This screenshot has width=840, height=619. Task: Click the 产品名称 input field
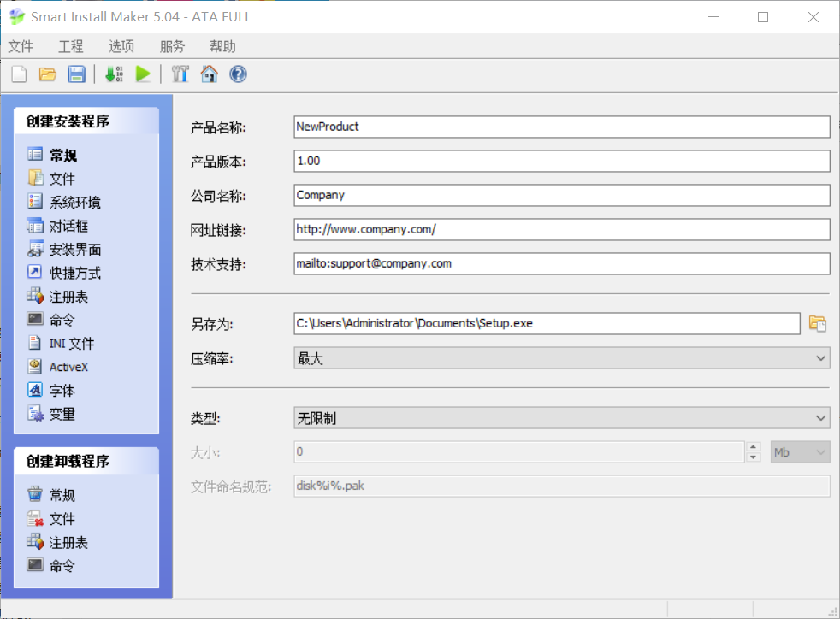pyautogui.click(x=562, y=127)
